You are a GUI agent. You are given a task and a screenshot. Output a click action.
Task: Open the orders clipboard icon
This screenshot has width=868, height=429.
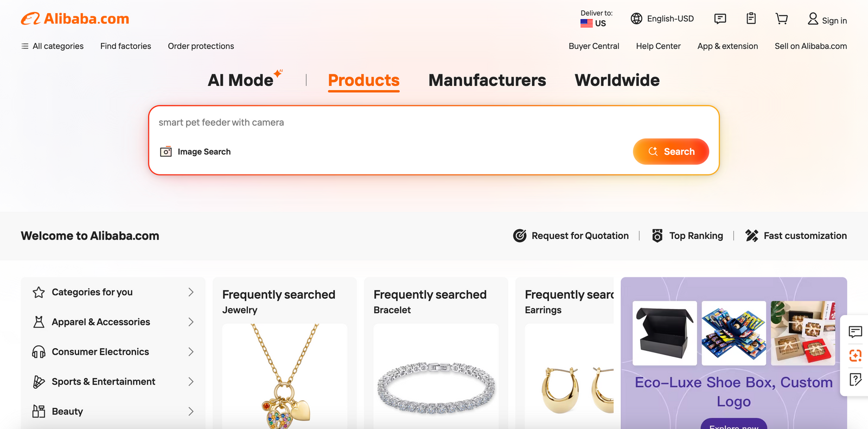point(751,19)
